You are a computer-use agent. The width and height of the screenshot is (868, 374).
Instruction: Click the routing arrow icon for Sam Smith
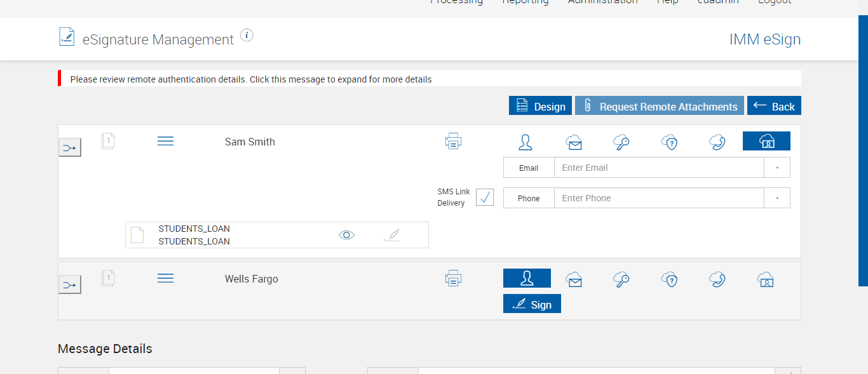click(x=70, y=147)
